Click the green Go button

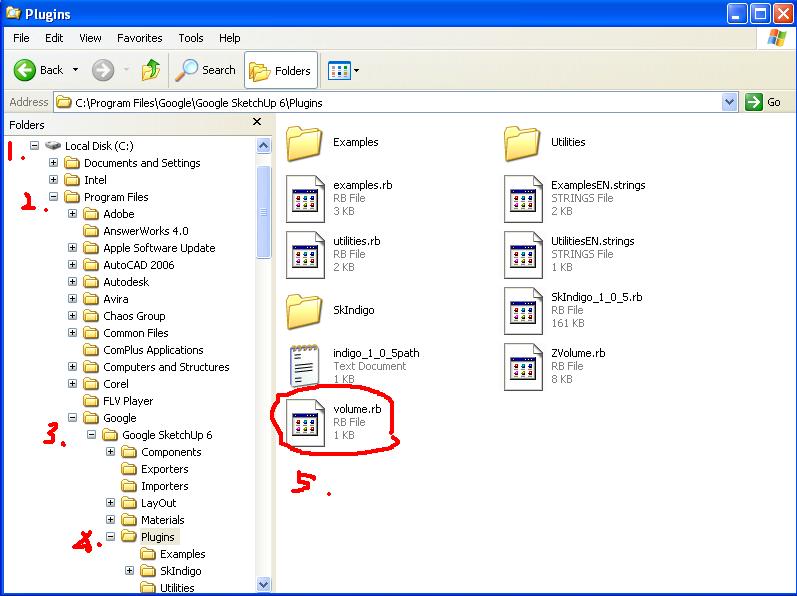[x=763, y=102]
